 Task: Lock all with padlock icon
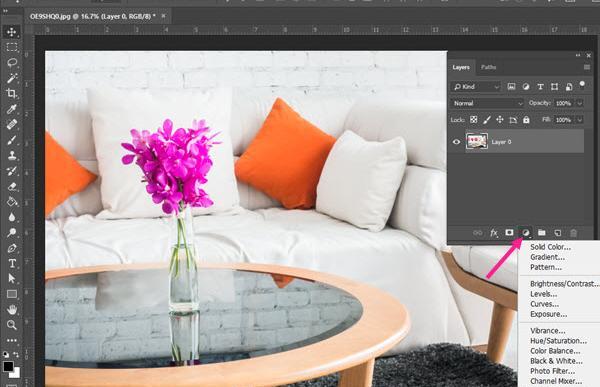pos(527,120)
